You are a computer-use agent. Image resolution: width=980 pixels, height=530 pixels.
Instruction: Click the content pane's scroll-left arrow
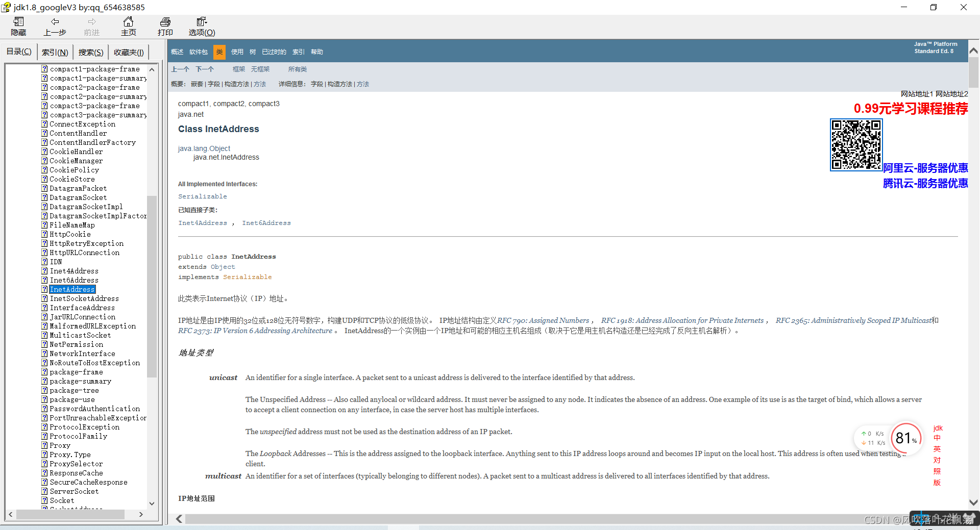pyautogui.click(x=179, y=519)
